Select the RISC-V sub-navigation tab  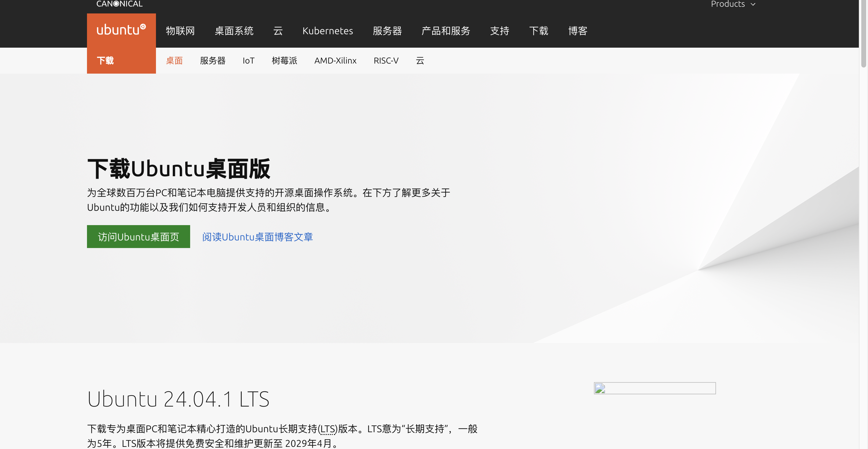pyautogui.click(x=386, y=60)
